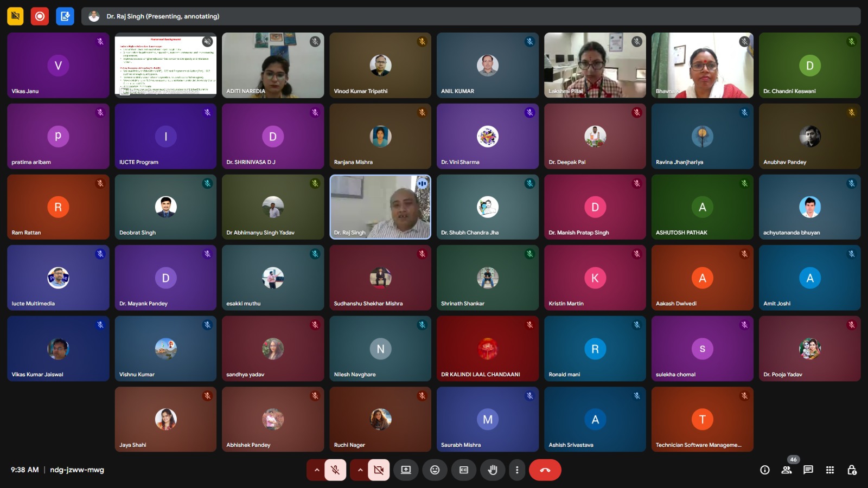Toggle closed captions on
Viewport: 868px width, 488px height.
point(464,470)
